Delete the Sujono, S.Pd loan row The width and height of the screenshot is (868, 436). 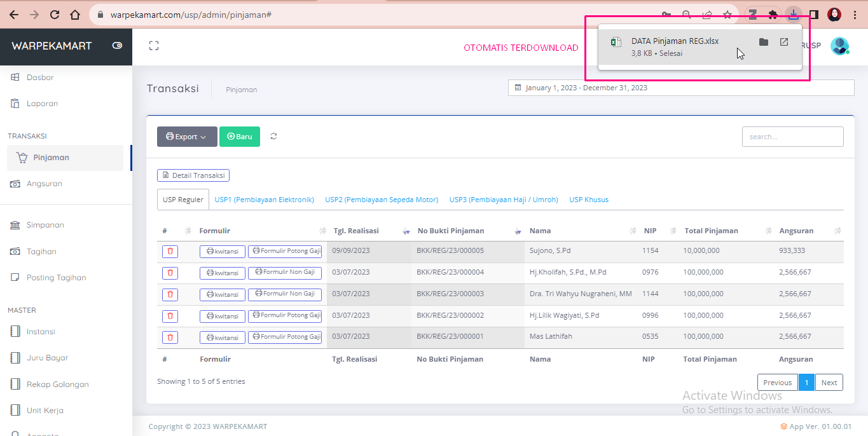[x=170, y=252]
